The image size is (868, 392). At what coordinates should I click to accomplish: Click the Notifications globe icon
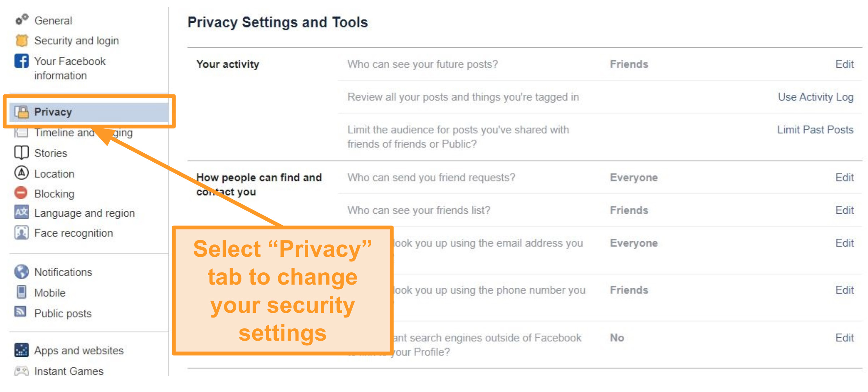point(21,272)
